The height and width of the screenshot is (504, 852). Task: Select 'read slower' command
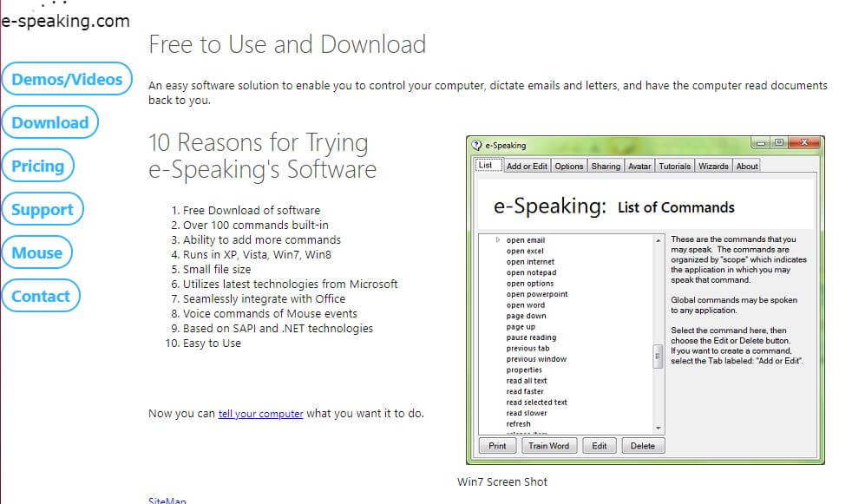pyautogui.click(x=527, y=413)
